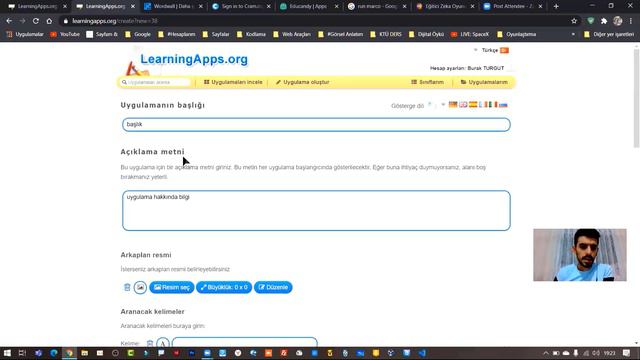Viewport: 640px width, 360px height.
Task: Open the Diğer yer işaretleri folder
Action: 609,34
